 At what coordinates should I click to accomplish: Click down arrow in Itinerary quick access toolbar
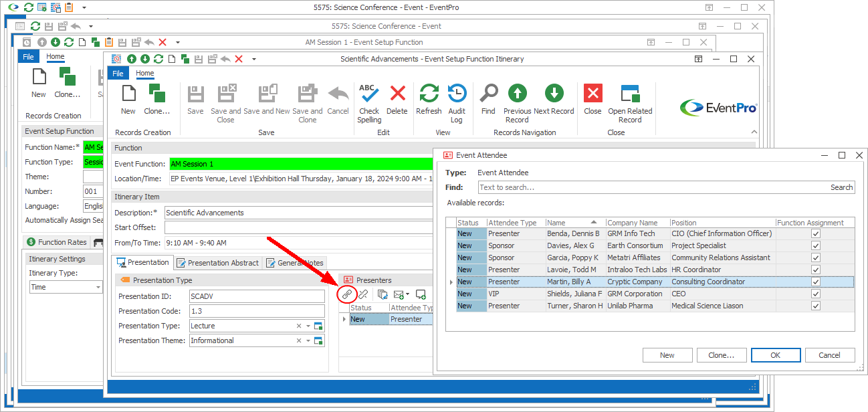(x=144, y=59)
